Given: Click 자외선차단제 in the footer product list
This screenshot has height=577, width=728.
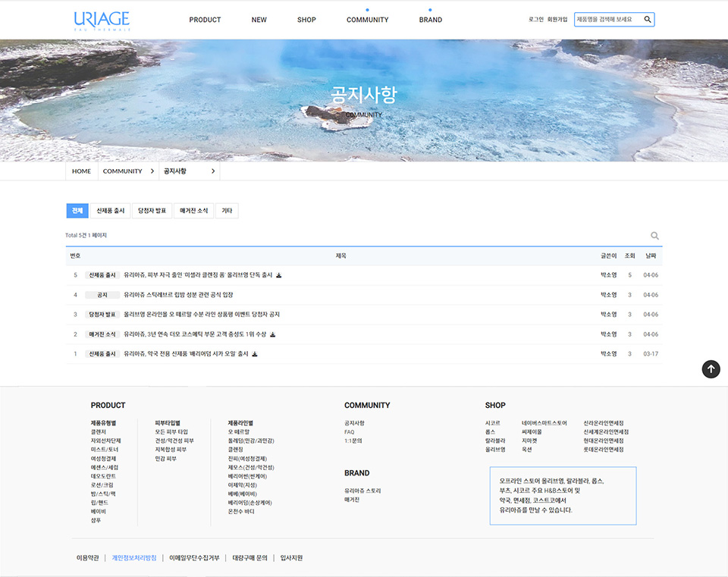Looking at the screenshot, I should (x=105, y=441).
